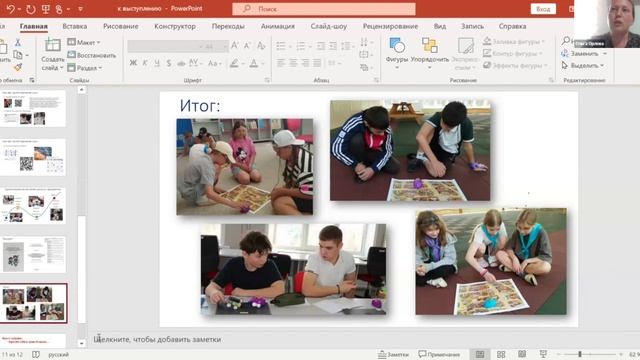Viewport: 640px width, 360px height.
Task: Clear all formatting icon
Action: (261, 46)
